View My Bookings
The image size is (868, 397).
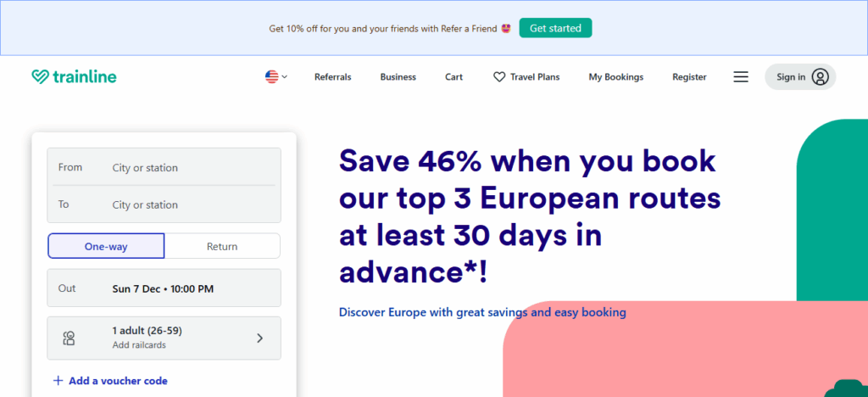[x=615, y=77]
